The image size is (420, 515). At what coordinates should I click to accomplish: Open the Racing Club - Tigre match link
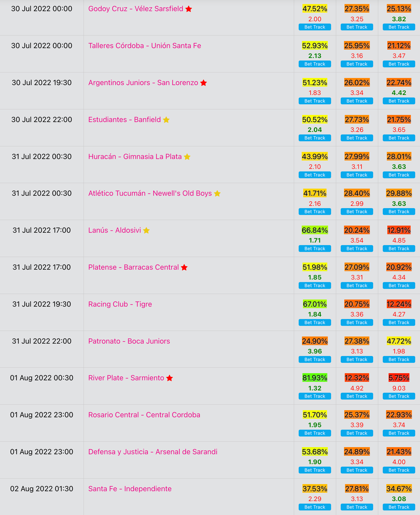click(120, 304)
